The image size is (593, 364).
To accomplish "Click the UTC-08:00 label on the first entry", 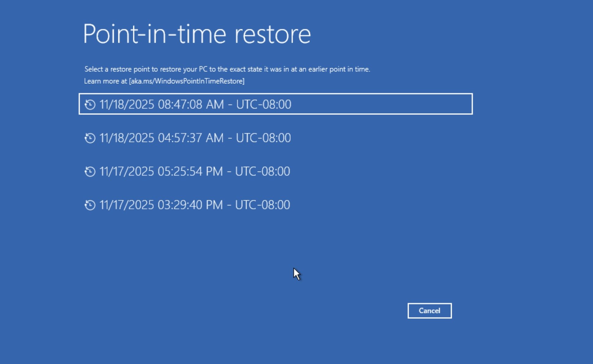I will point(264,104).
